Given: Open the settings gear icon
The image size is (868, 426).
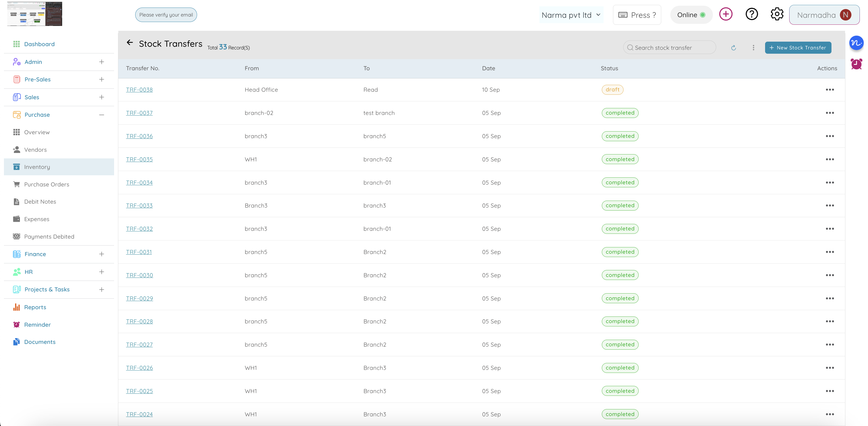Looking at the screenshot, I should (777, 14).
